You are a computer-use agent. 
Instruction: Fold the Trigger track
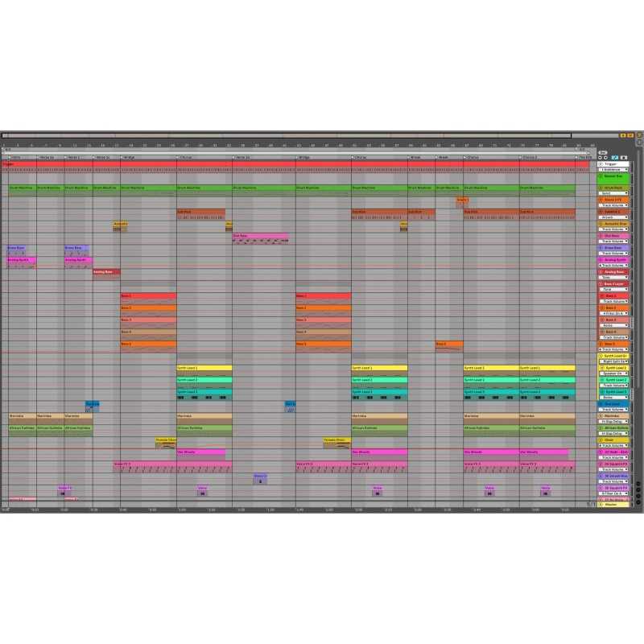tap(601, 164)
